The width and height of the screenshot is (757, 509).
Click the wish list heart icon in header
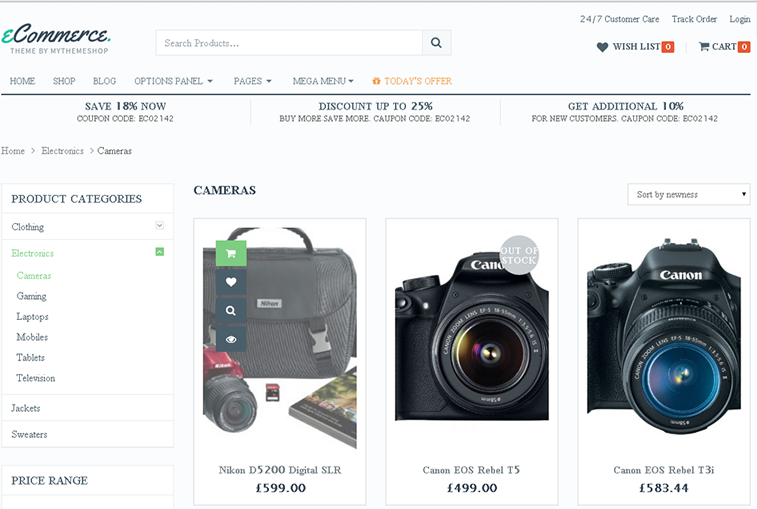click(x=602, y=47)
